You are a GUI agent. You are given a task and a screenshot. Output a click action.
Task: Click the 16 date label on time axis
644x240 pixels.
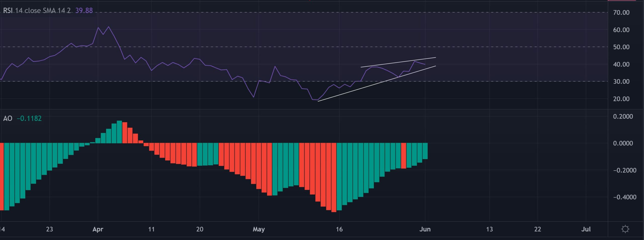point(339,229)
